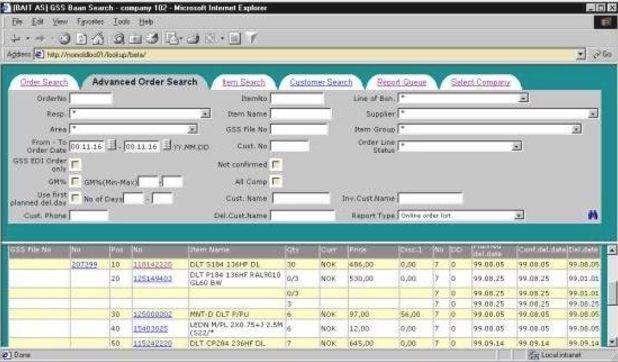Open item link 125000002
618x362 pixels.
coord(153,314)
